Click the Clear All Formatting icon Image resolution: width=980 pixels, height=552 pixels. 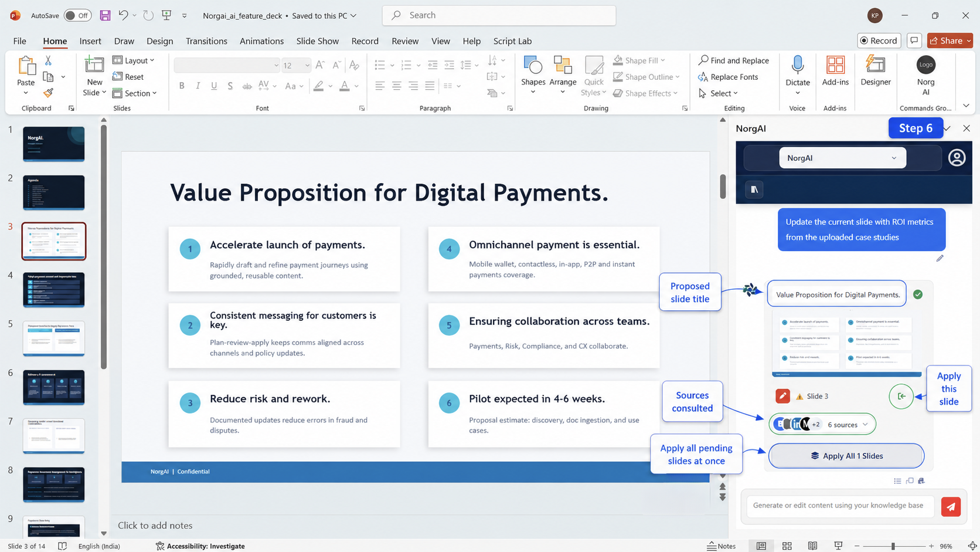[353, 65]
